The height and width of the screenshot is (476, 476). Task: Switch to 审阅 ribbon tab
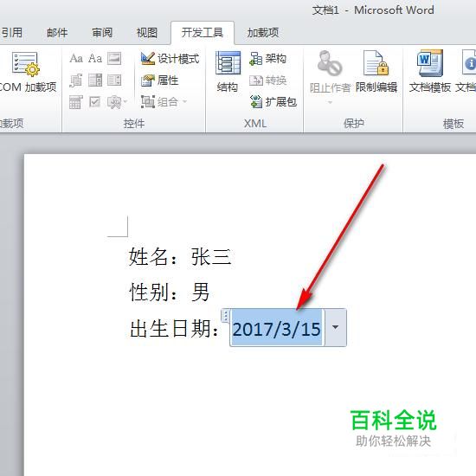pos(102,33)
